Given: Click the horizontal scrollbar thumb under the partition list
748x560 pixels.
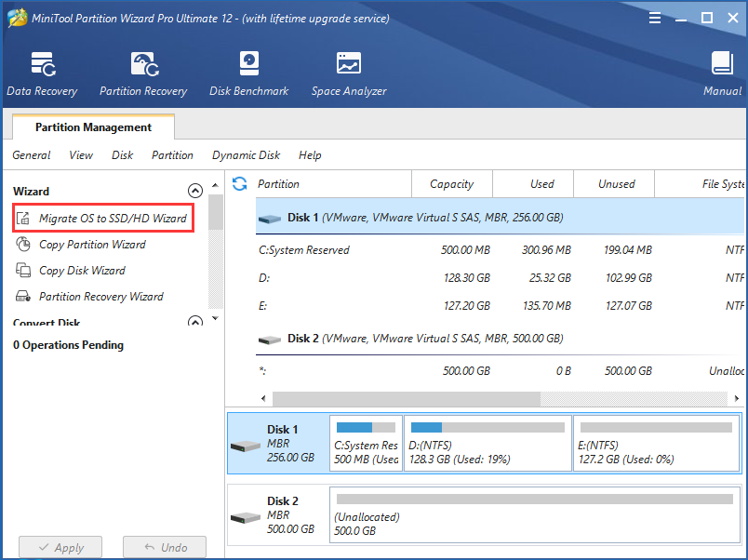Looking at the screenshot, I should [x=407, y=398].
